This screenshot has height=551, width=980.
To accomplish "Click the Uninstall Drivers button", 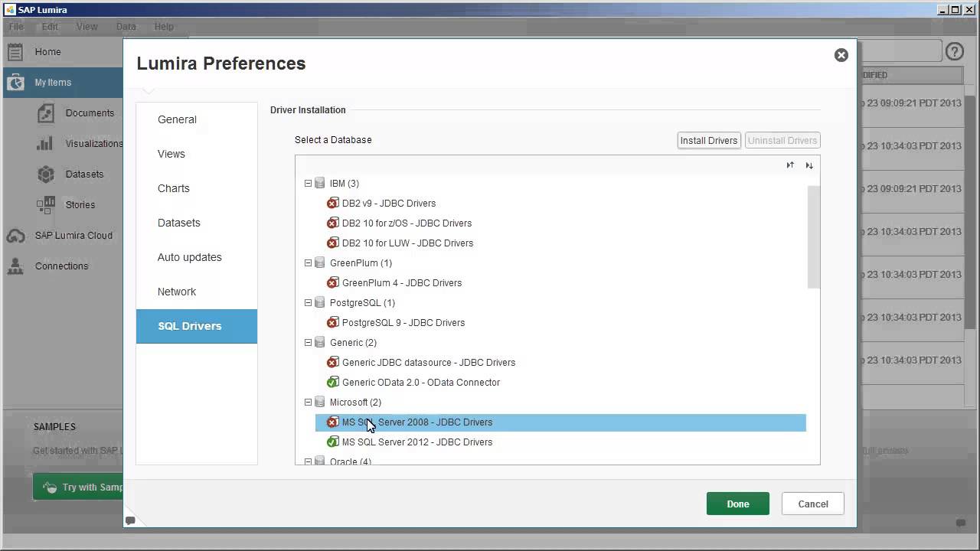I will coord(782,141).
